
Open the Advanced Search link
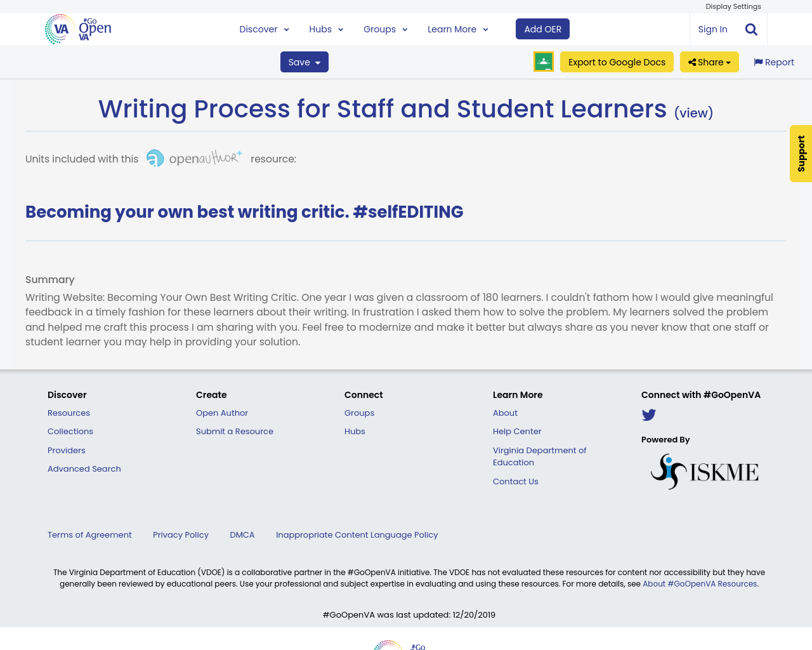pyautogui.click(x=84, y=468)
